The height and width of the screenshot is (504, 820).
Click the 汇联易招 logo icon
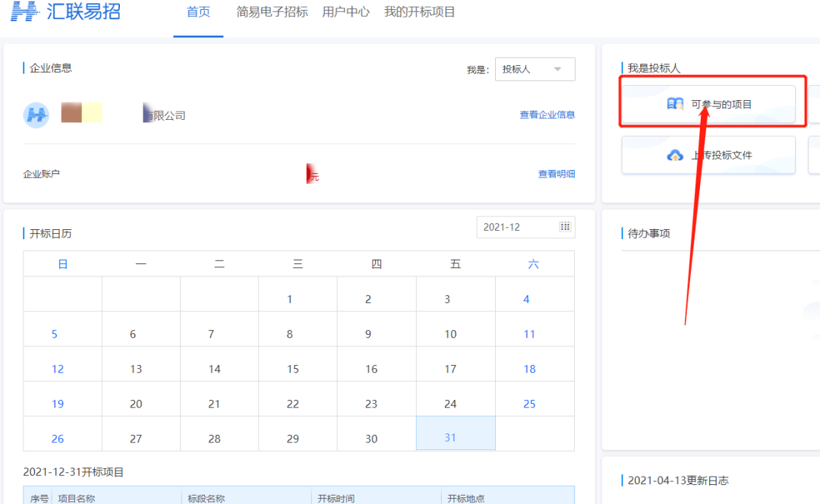[24, 12]
